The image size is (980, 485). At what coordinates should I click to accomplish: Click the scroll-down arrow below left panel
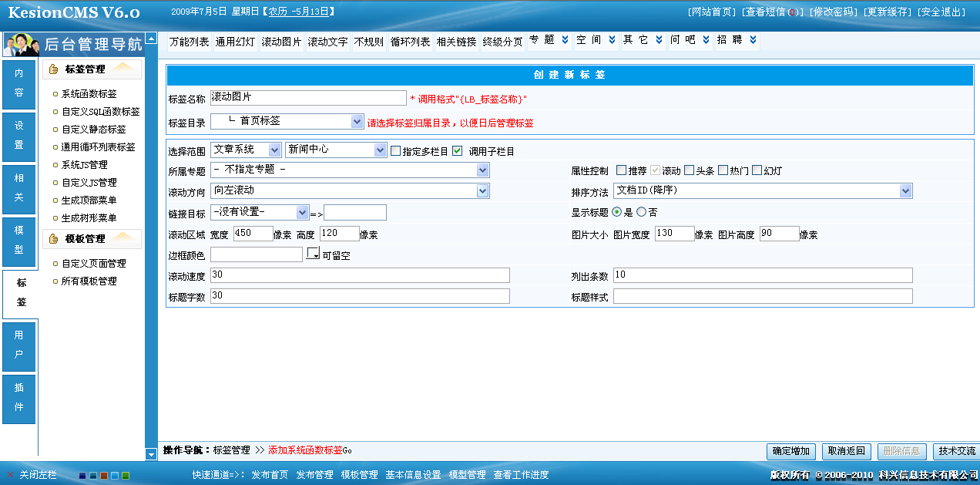click(x=151, y=454)
